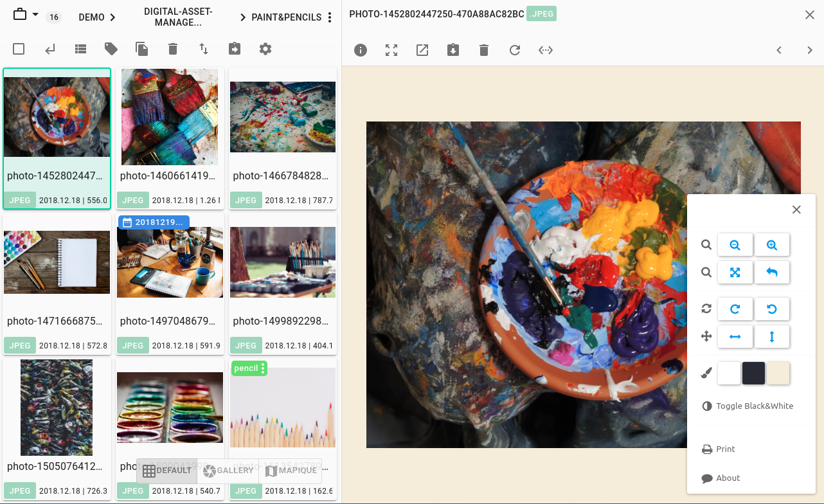Select the rainbow watercolor pans thumbnail
The height and width of the screenshot is (504, 824).
click(170, 408)
